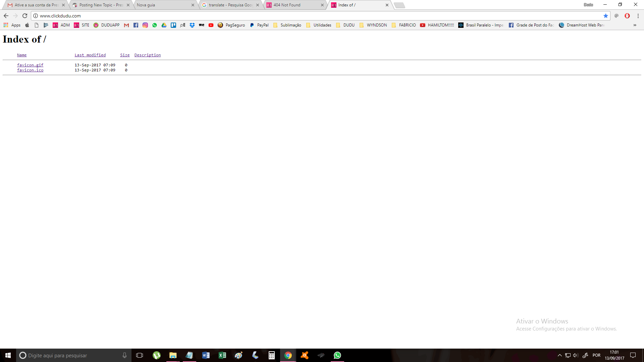Click the bookmark star in address bar
The image size is (644, 362).
pyautogui.click(x=605, y=16)
